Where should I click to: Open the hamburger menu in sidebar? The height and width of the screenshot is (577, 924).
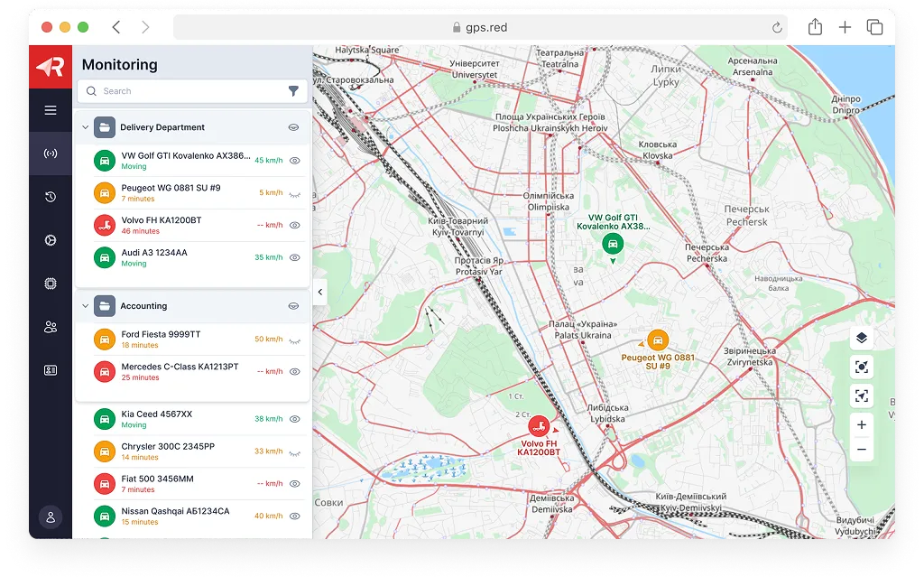[51, 110]
